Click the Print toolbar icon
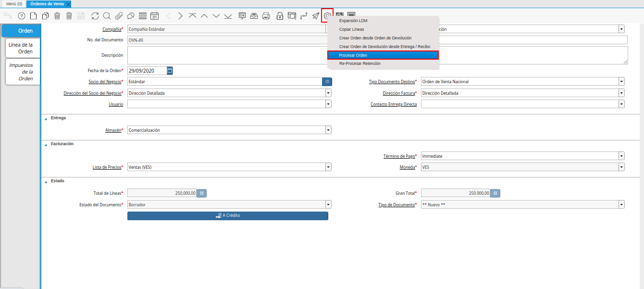This screenshot has height=289, width=644. pyautogui.click(x=266, y=16)
